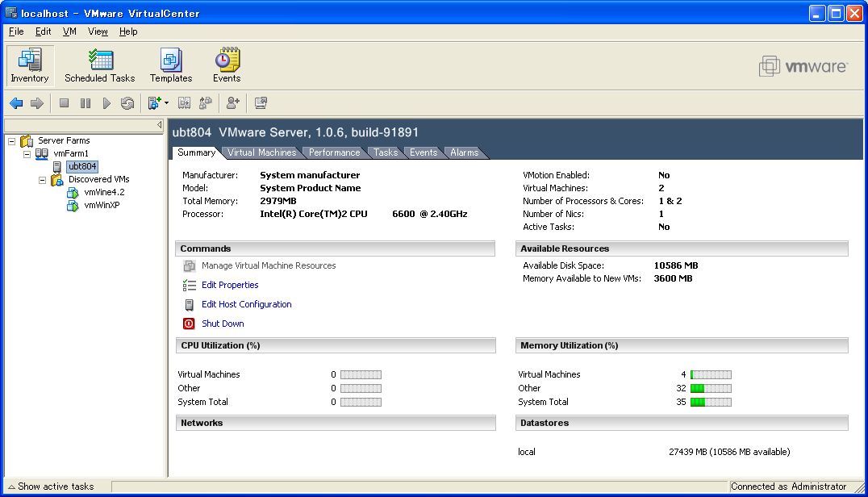Collapse the Discovered VMs tree node

pyautogui.click(x=42, y=180)
